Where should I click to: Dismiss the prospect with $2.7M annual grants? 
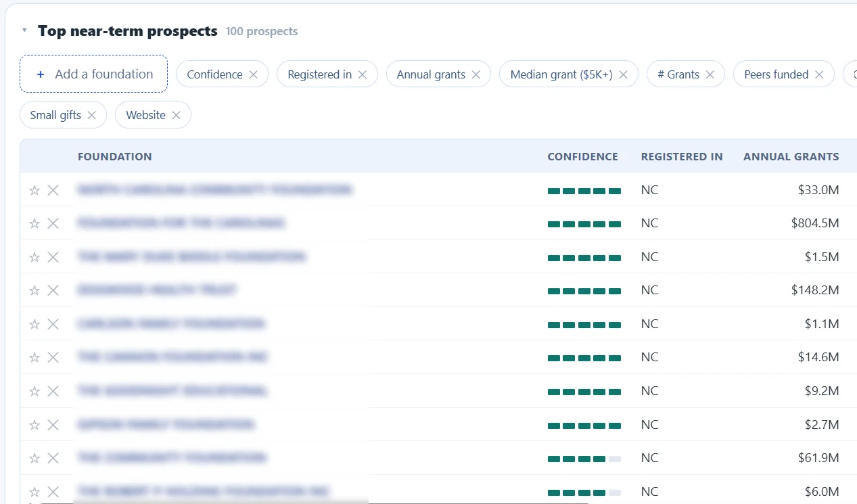pyautogui.click(x=53, y=425)
